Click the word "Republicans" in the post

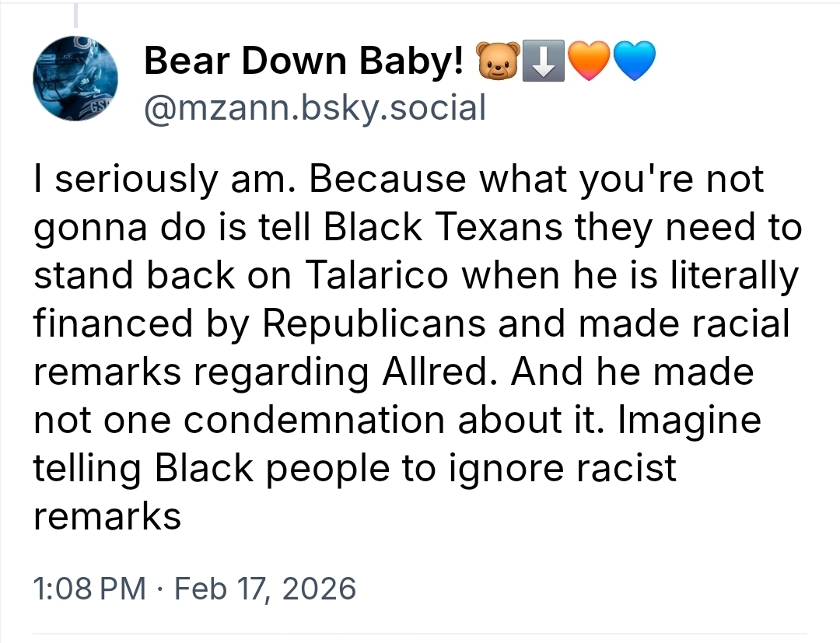click(372, 326)
